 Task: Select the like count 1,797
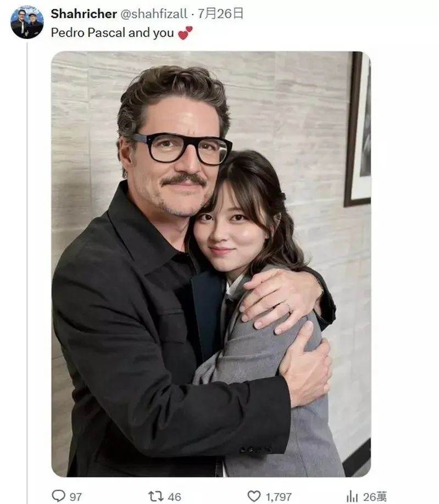pos(279,497)
